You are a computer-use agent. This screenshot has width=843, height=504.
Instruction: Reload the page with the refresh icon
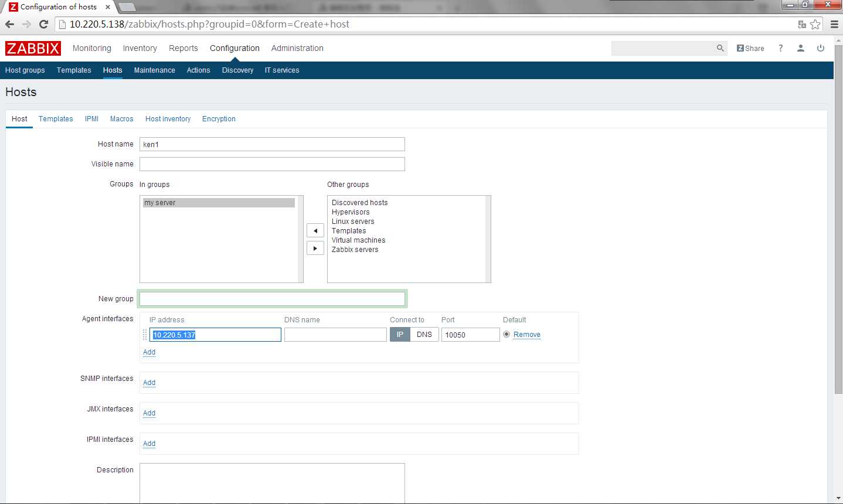[43, 24]
